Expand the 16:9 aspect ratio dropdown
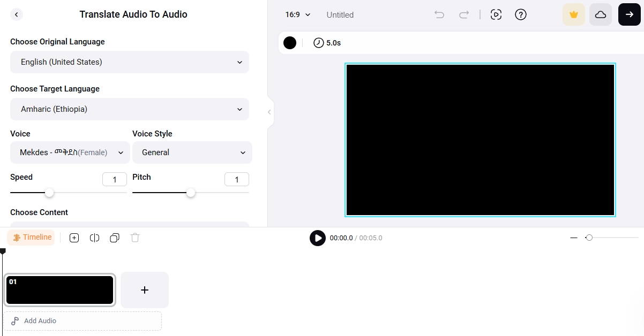Viewport: 644px width, 336px height. (x=297, y=14)
